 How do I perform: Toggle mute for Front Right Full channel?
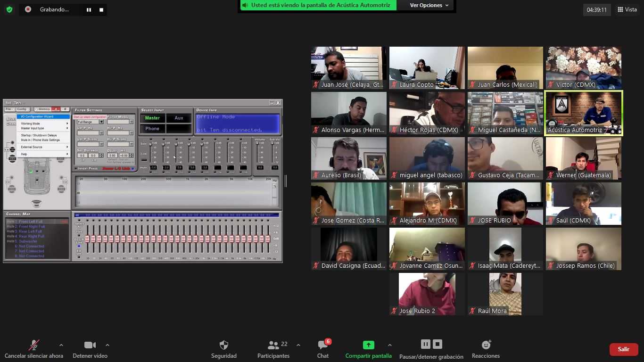point(10,227)
